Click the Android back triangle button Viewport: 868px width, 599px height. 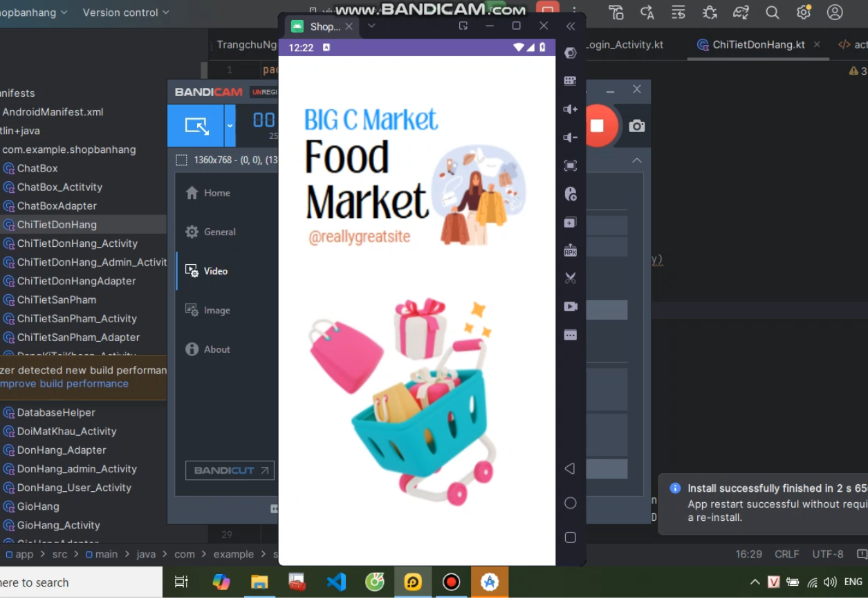click(570, 469)
